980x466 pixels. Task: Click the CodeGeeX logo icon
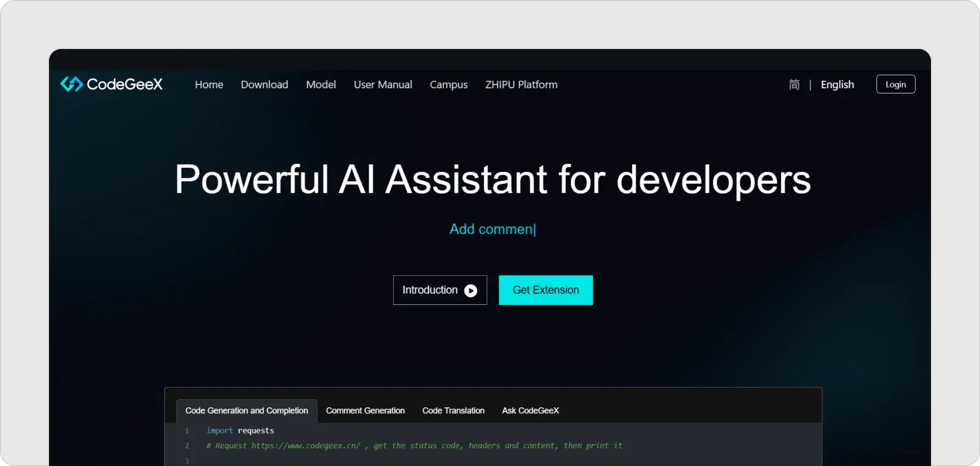pyautogui.click(x=72, y=84)
